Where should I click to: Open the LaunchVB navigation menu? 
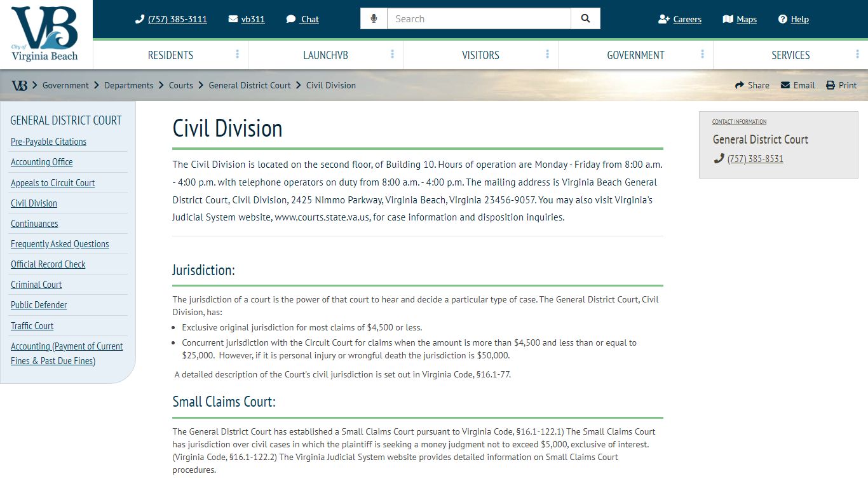[325, 55]
